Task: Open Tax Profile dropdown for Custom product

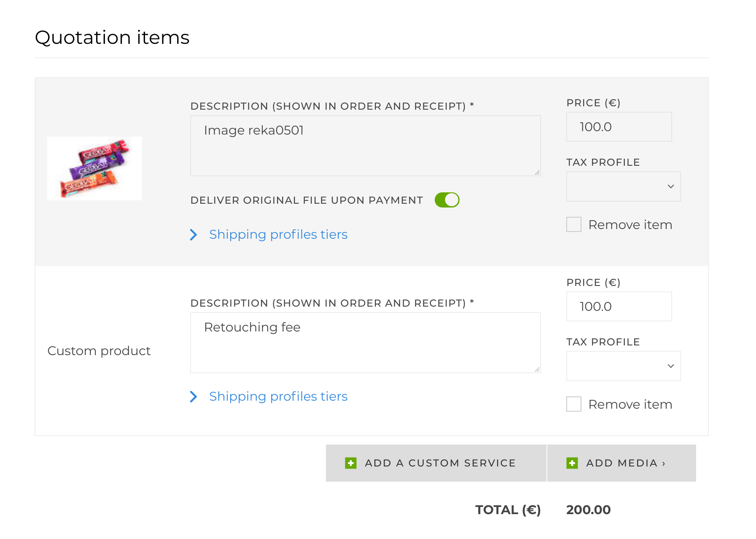Action: (x=623, y=366)
